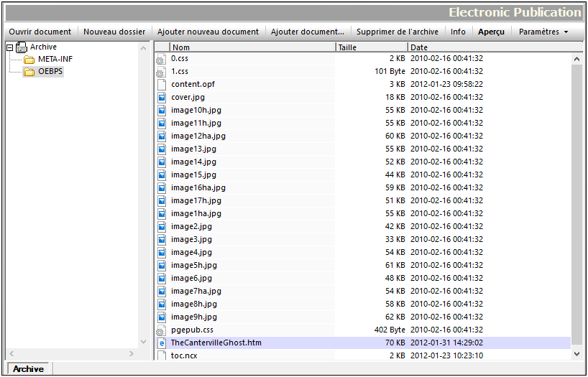Click the Nouveau dossier button
The image size is (588, 377).
pos(114,32)
